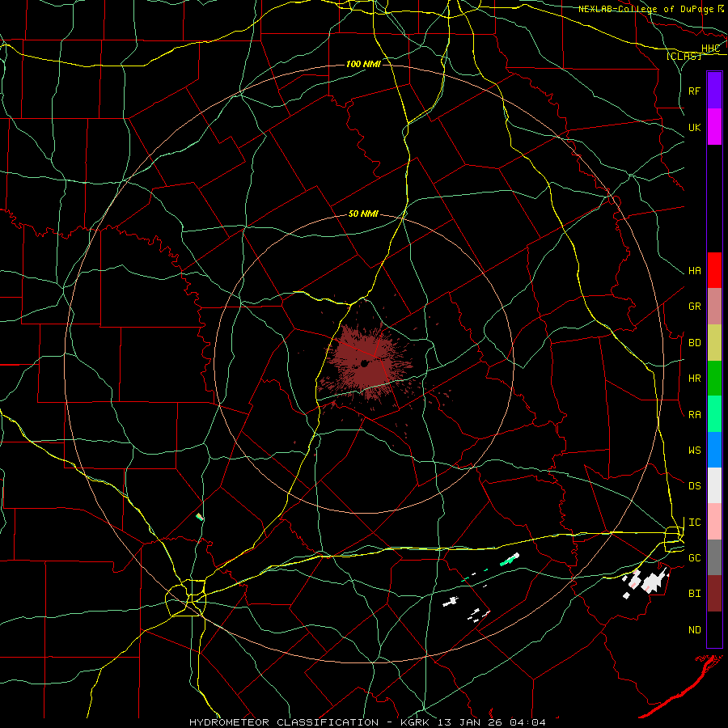Click the green rain echo streak in southeast
728x728 pixels.
(x=509, y=560)
